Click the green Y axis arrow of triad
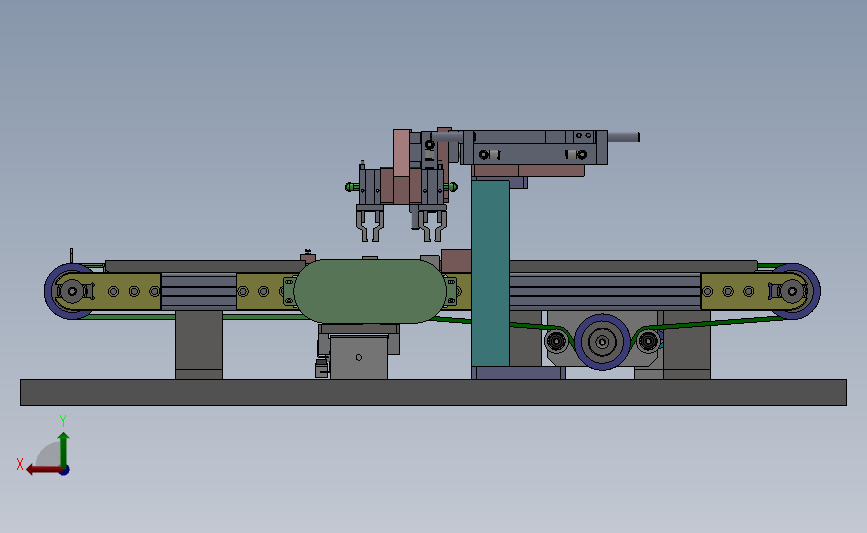The height and width of the screenshot is (533, 867). click(64, 449)
